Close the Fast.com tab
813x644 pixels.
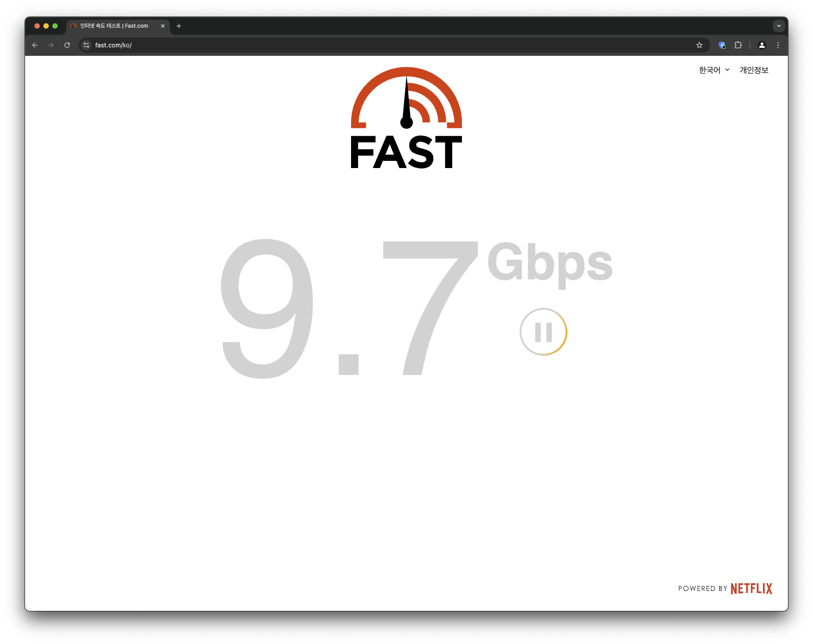[x=163, y=26]
